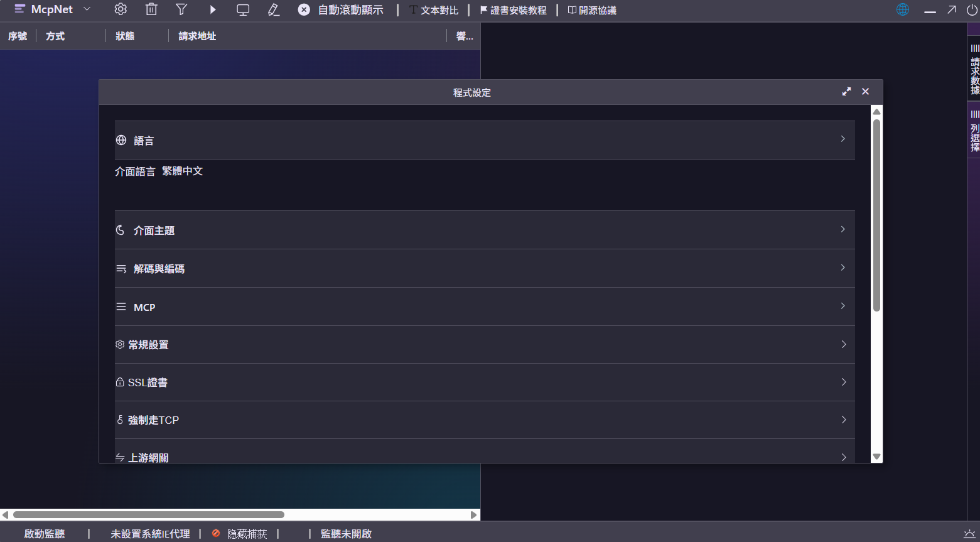This screenshot has height=542, width=980.
Task: Start capture with the play icon
Action: tap(213, 9)
